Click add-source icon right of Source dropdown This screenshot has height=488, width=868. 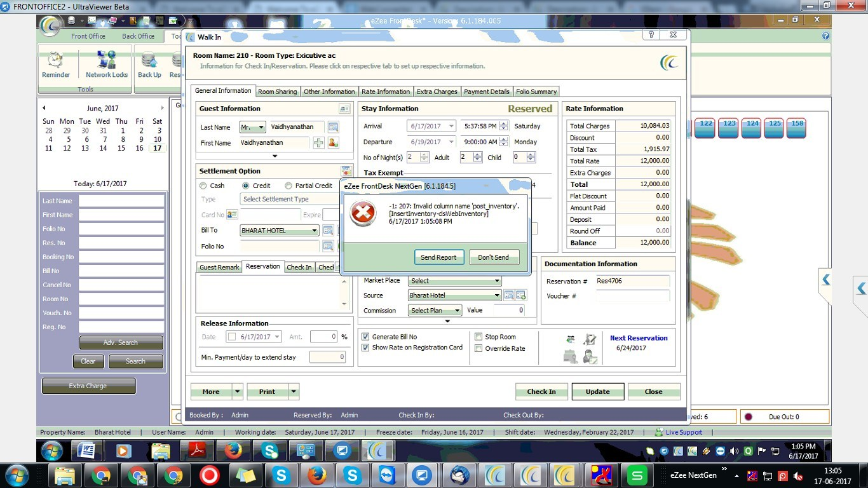click(x=521, y=295)
